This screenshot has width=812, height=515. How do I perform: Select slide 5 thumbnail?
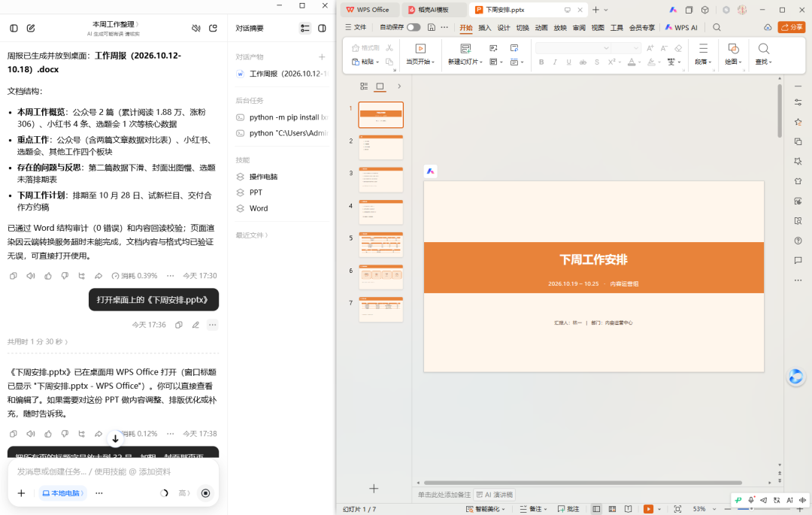point(381,244)
